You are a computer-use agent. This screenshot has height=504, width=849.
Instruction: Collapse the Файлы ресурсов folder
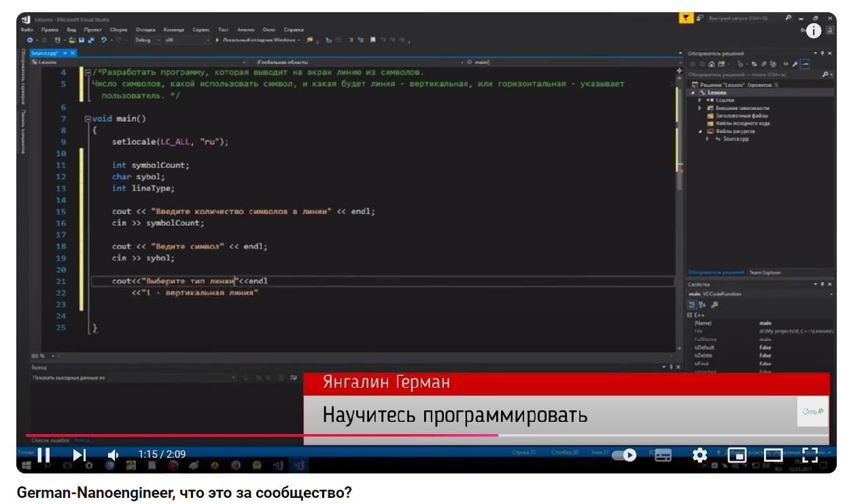(x=700, y=131)
